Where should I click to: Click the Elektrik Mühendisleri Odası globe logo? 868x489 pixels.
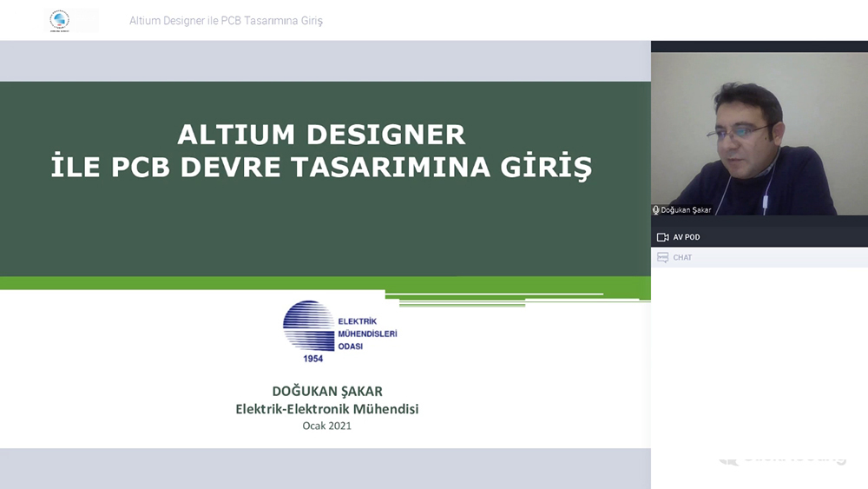(309, 326)
